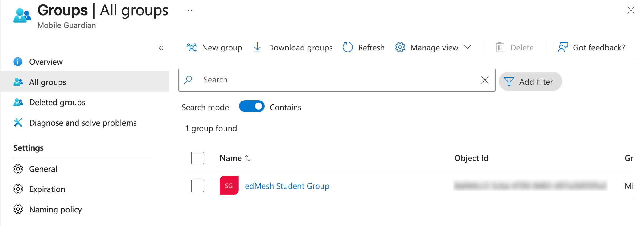Open the ellipsis more options menu
The image size is (644, 226).
coord(189,10)
